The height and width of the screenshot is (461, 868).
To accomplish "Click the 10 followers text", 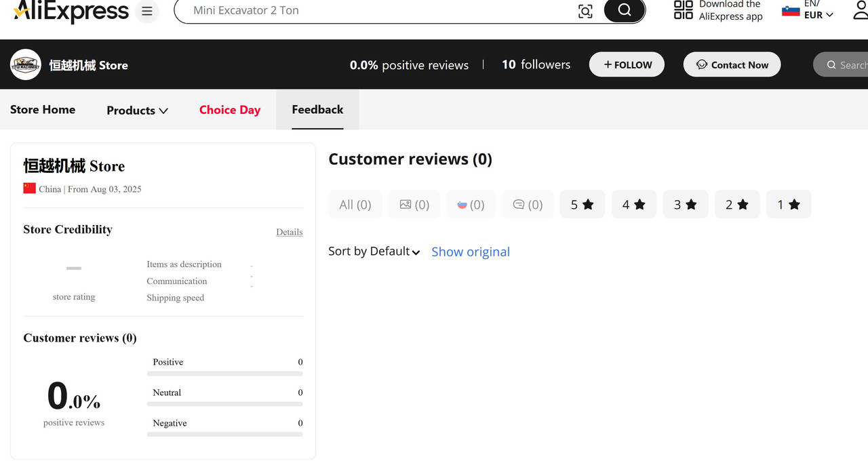I will point(536,64).
